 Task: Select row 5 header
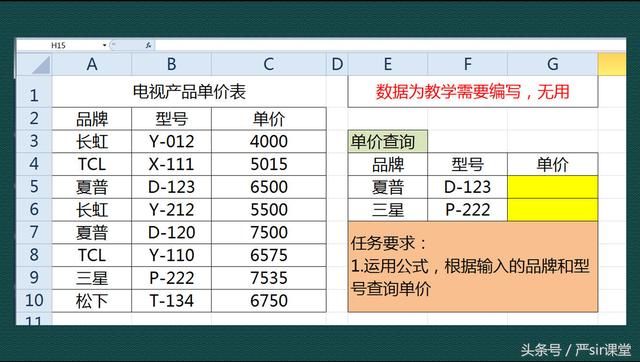click(34, 187)
